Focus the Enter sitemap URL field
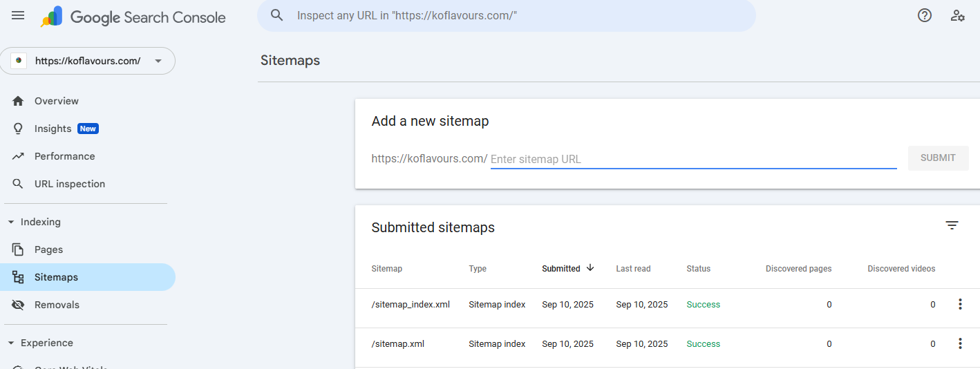Viewport: 980px width, 369px height. pos(693,159)
